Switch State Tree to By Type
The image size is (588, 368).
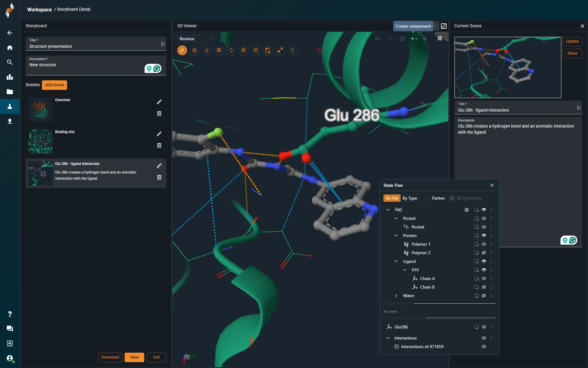(410, 198)
